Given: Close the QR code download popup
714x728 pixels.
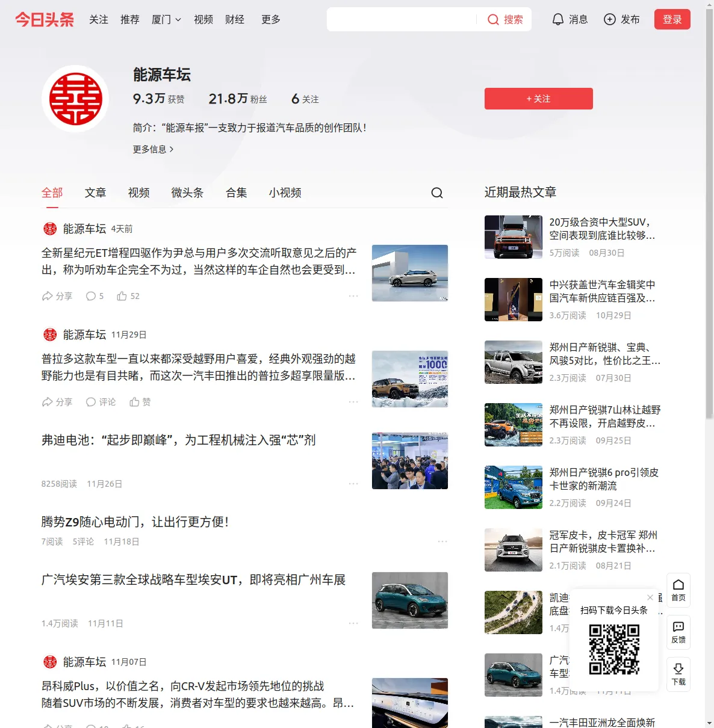Looking at the screenshot, I should click(x=650, y=597).
